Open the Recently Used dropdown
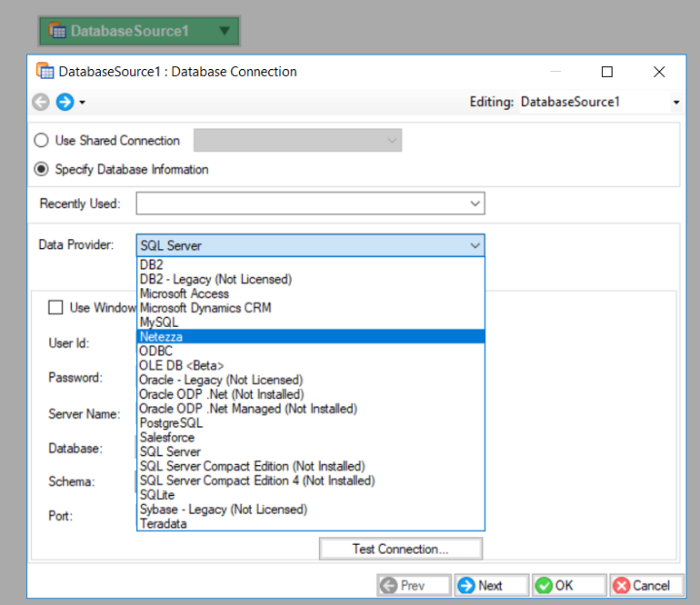This screenshot has width=700, height=605. [475, 203]
